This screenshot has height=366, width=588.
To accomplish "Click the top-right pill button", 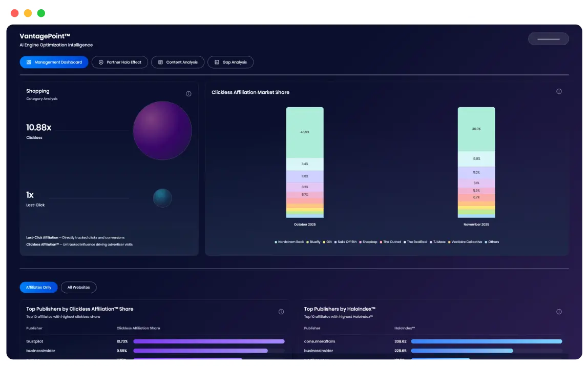I will [548, 39].
